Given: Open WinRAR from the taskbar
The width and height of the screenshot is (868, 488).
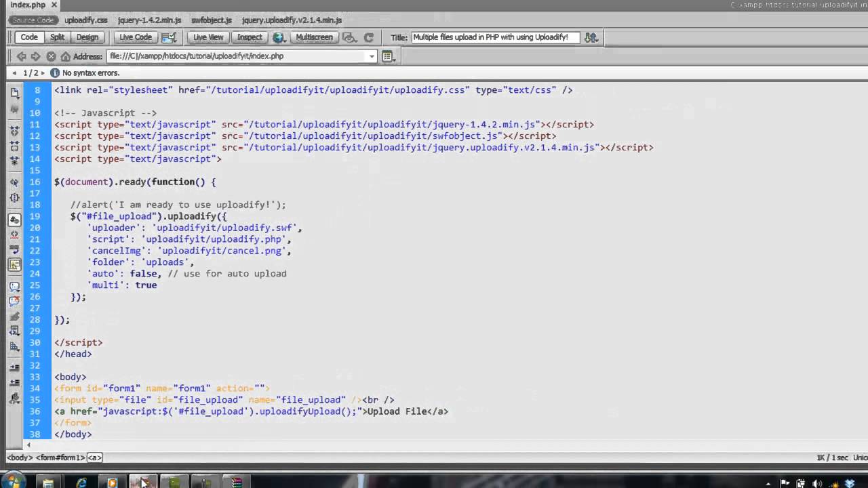Looking at the screenshot, I should [x=236, y=483].
